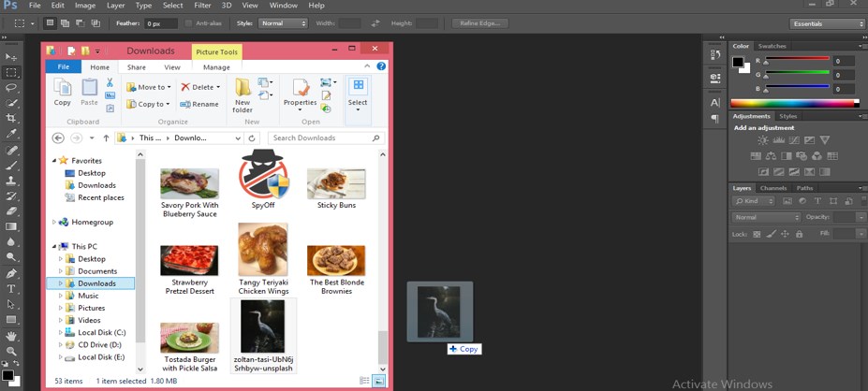Viewport: 868px width, 391px height.
Task: Select the Zoom tool in toolbar
Action: tap(11, 351)
